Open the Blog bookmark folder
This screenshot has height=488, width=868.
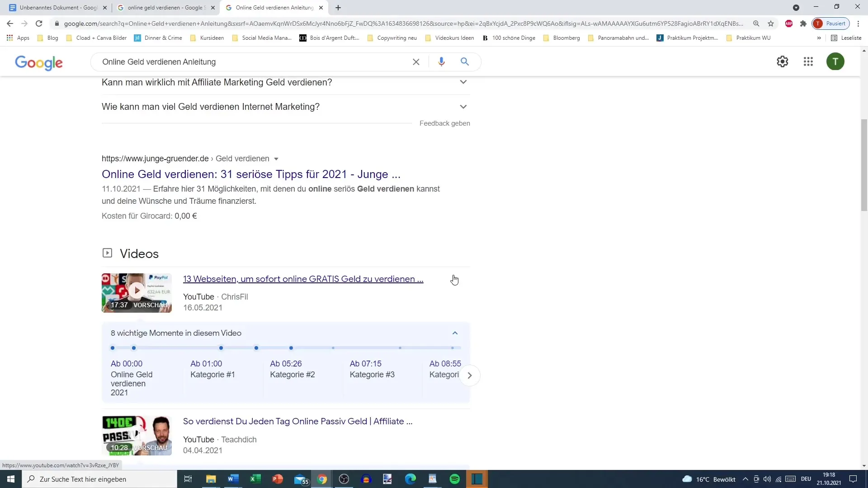(48, 38)
